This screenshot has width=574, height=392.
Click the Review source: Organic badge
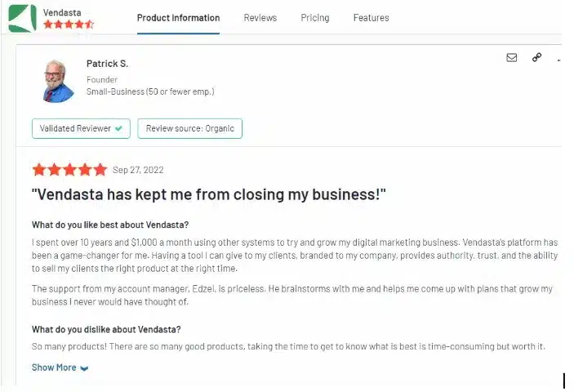tap(189, 128)
